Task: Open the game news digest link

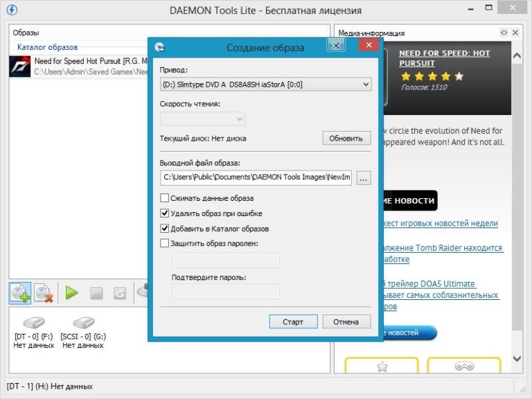Action: 441,223
